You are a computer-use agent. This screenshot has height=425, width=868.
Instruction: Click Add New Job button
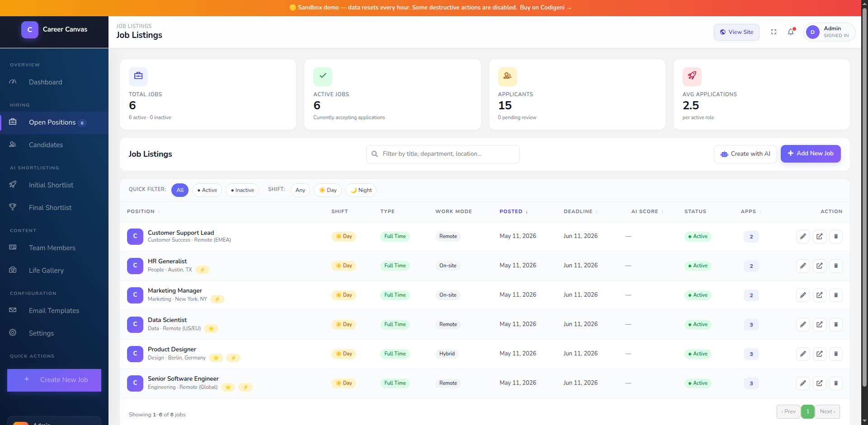coord(811,154)
